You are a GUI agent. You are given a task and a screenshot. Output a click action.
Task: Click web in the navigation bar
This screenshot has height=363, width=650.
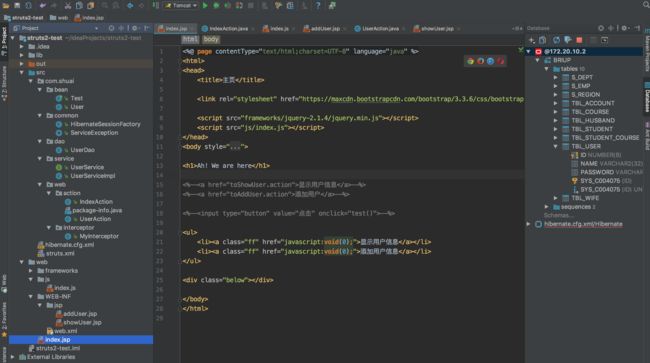tap(59, 18)
